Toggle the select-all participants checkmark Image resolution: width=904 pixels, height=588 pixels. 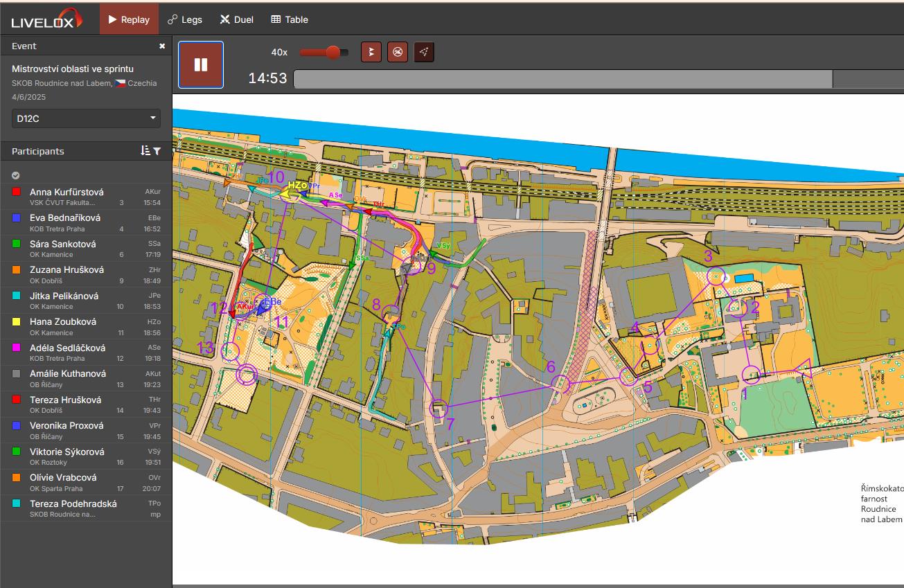[x=16, y=175]
